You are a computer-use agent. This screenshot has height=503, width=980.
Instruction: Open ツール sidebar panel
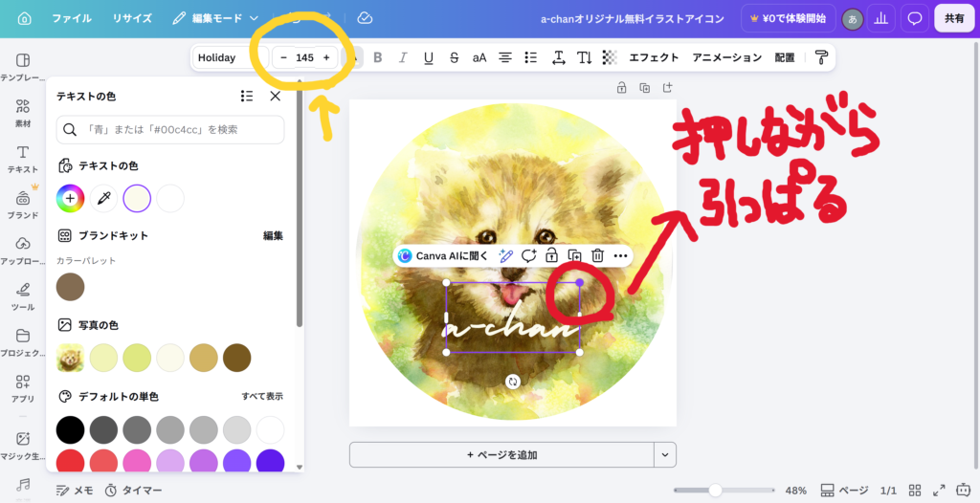coord(23,296)
